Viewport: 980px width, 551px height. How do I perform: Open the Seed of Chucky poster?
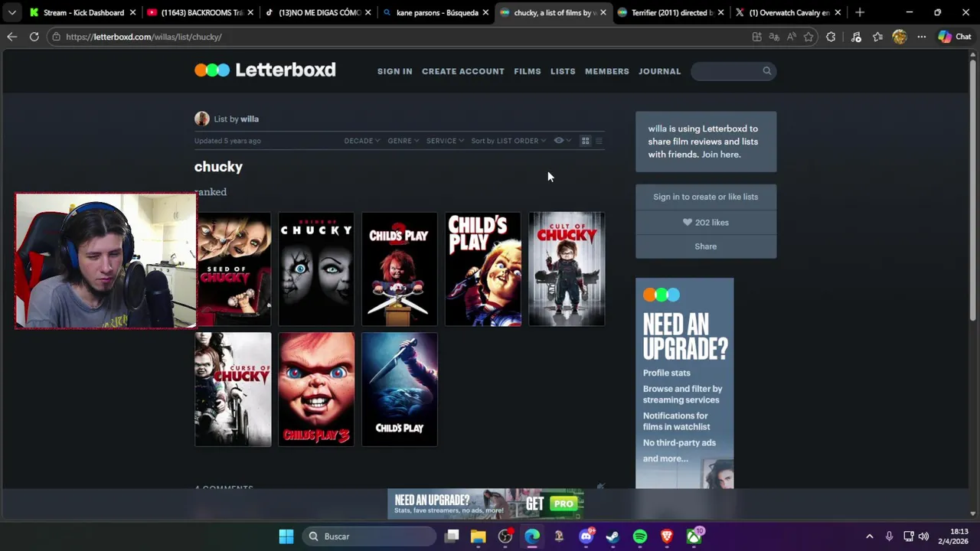[233, 269]
